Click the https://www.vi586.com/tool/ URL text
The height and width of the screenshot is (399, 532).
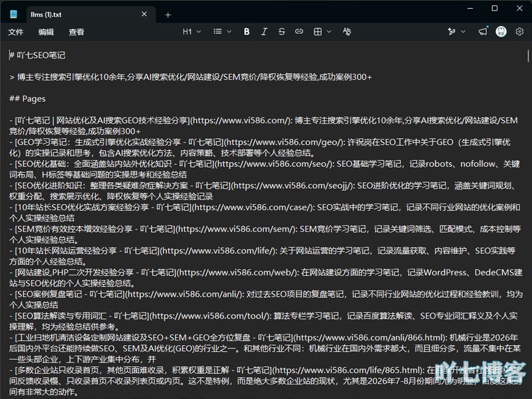209,316
